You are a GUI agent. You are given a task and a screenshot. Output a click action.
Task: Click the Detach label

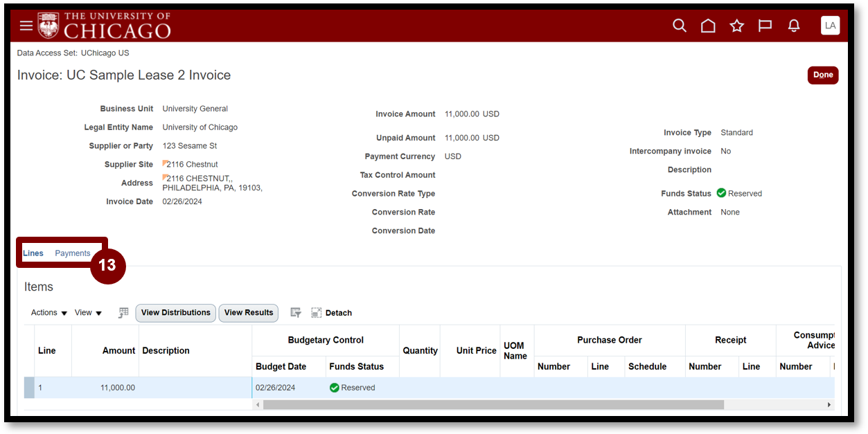coord(339,313)
